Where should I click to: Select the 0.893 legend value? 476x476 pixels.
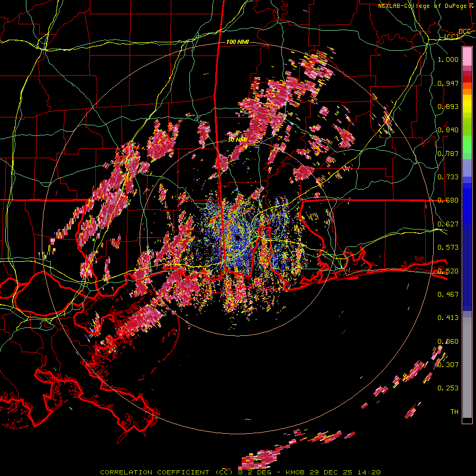(448, 106)
